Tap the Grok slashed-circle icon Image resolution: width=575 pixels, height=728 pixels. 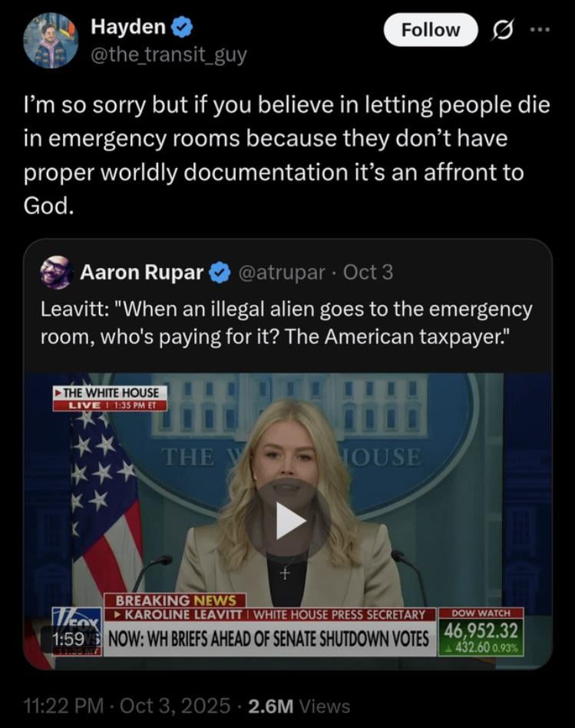(503, 31)
